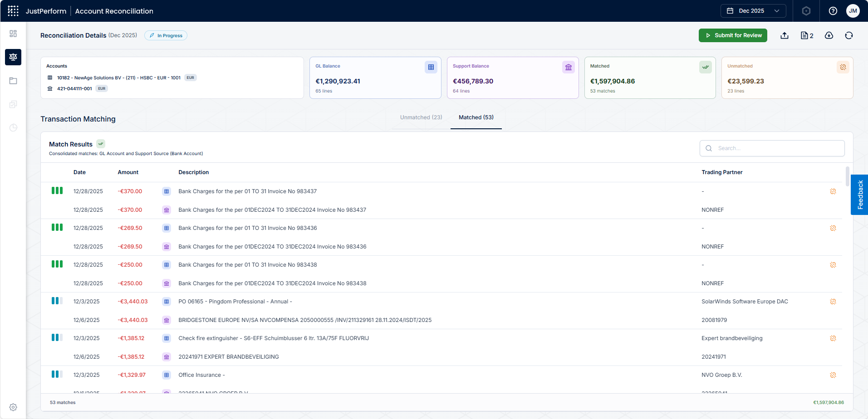Click the -€1,385.12 amount dated 12/6/2025
Screen dimensions: 868x419
[131, 357]
